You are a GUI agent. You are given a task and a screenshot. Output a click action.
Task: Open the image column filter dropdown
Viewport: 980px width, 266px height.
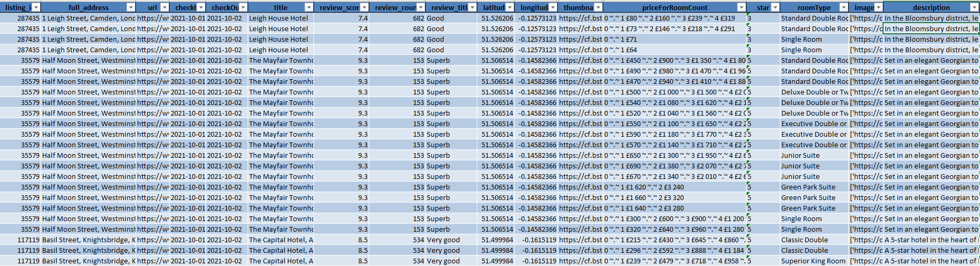(878, 7)
